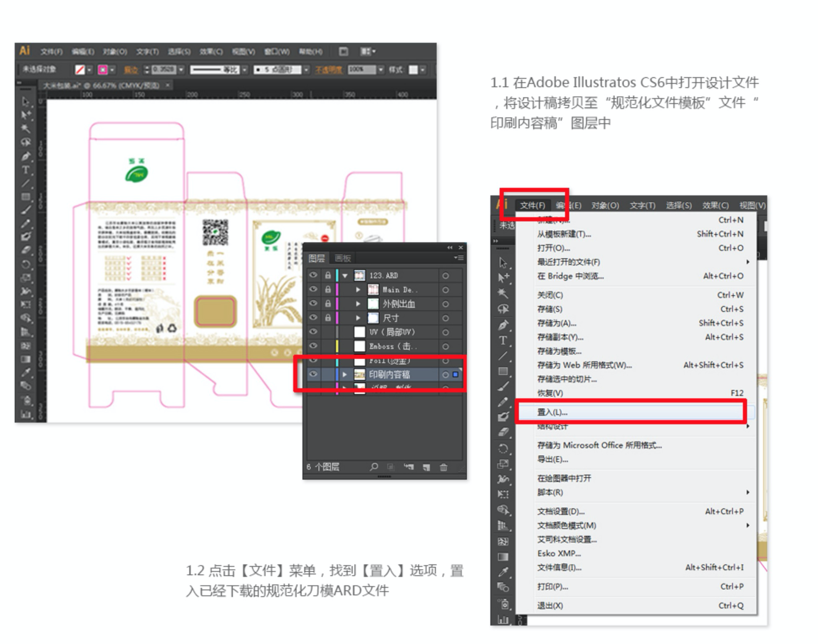Unlock the 外侧出血 layer
Viewport: 818px width, 644px height.
328,304
